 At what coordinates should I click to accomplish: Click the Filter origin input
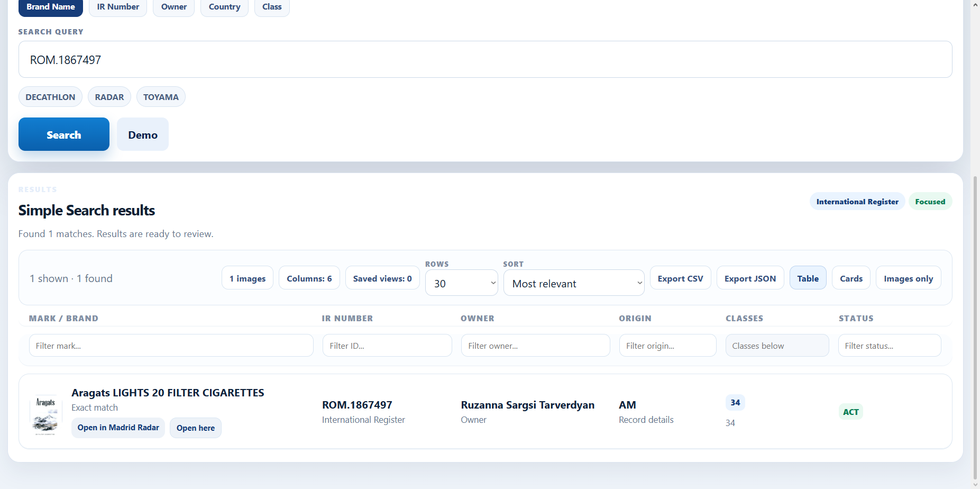point(668,346)
